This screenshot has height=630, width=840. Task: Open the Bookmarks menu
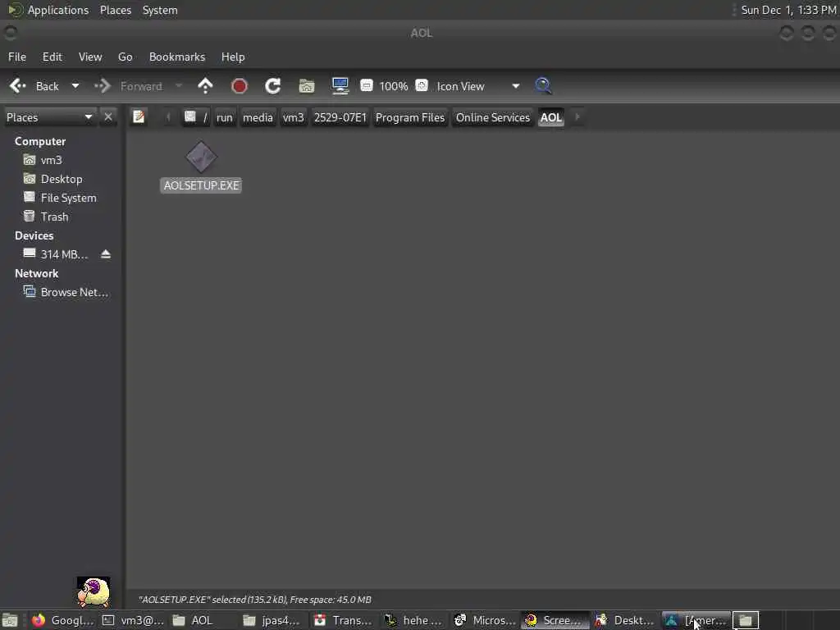177,57
